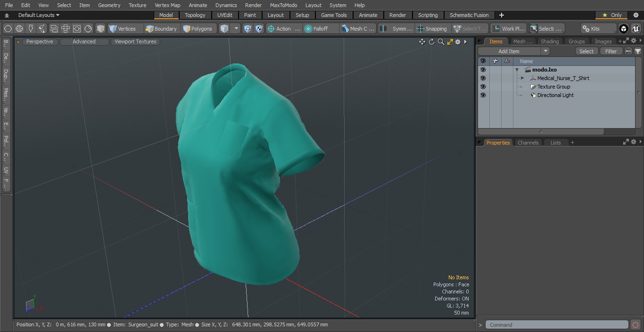Open the Vertex Map menu

tap(167, 5)
